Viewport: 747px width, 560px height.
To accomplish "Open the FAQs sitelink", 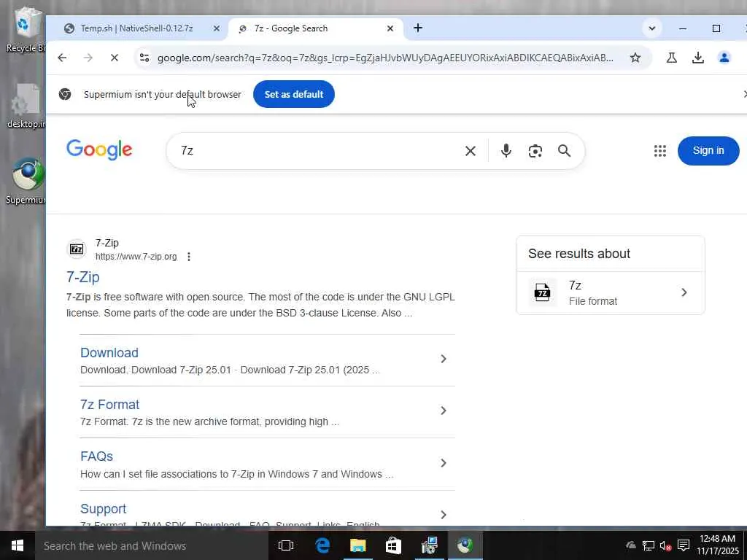I will pos(97,456).
